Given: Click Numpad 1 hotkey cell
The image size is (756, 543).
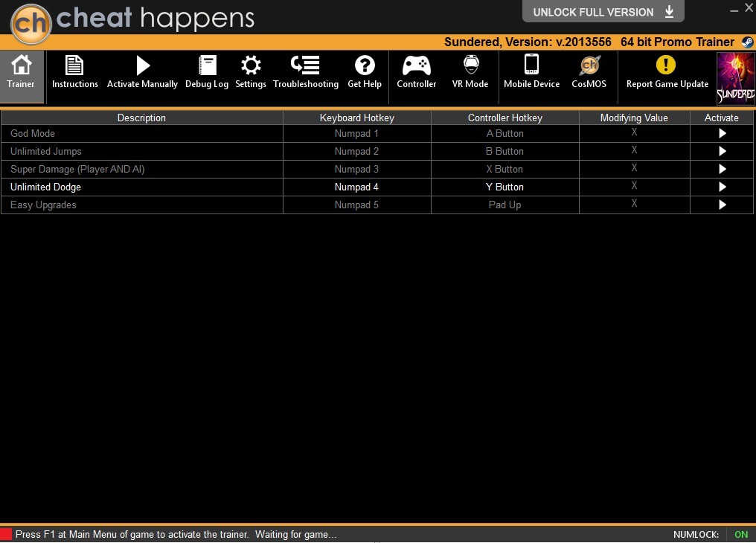Looking at the screenshot, I should coord(356,133).
